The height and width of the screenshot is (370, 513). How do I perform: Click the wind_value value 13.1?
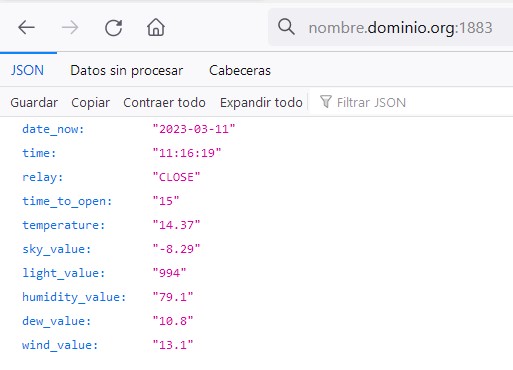pyautogui.click(x=173, y=345)
